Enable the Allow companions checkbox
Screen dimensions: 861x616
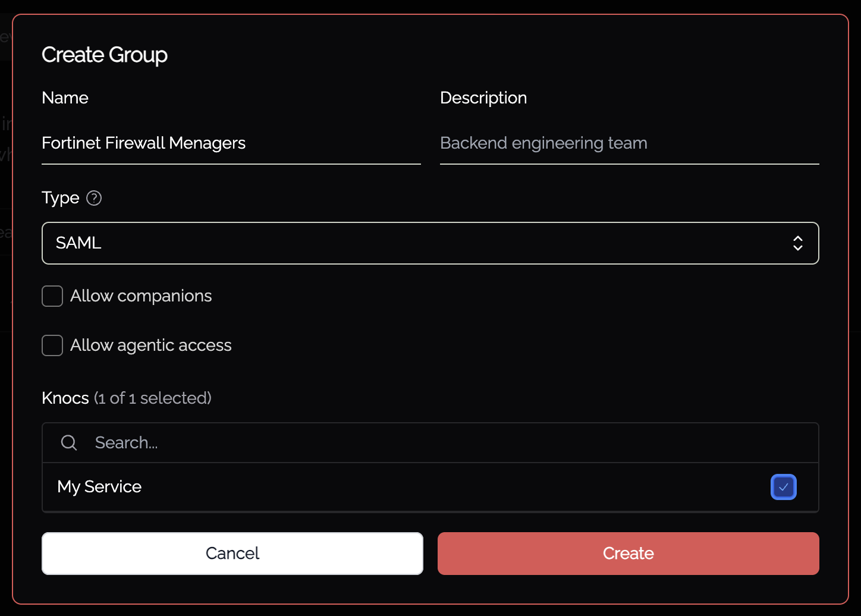click(52, 296)
